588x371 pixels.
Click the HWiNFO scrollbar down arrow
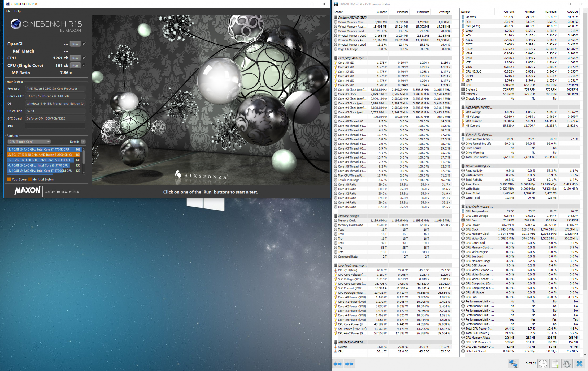pyautogui.click(x=585, y=355)
